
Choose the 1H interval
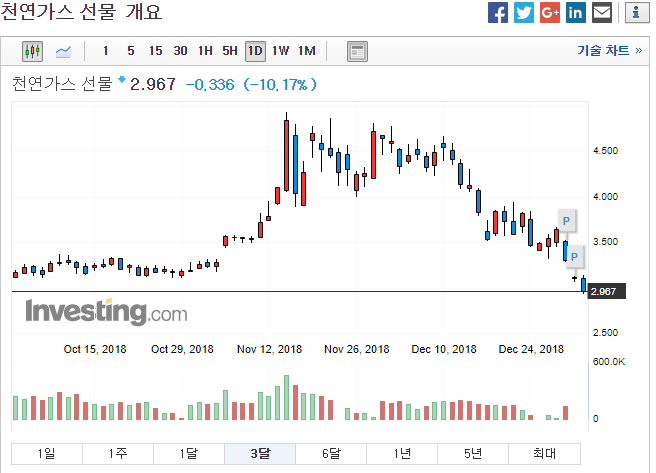coord(205,51)
